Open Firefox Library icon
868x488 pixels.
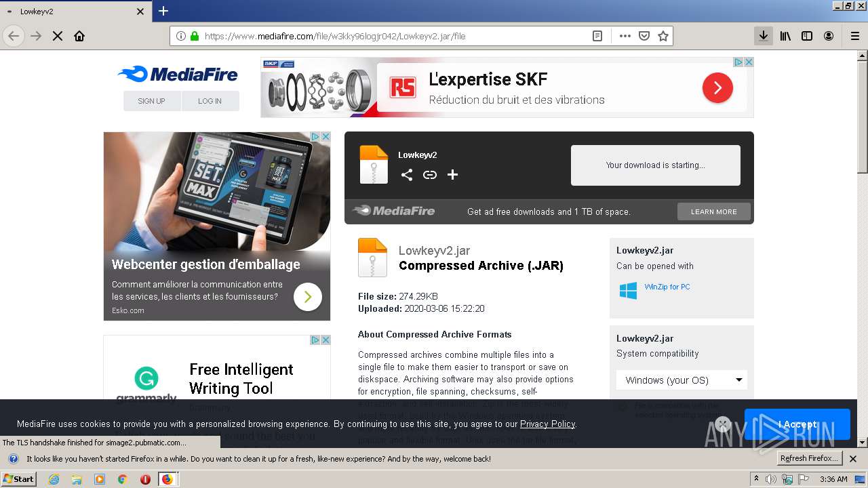coord(785,36)
